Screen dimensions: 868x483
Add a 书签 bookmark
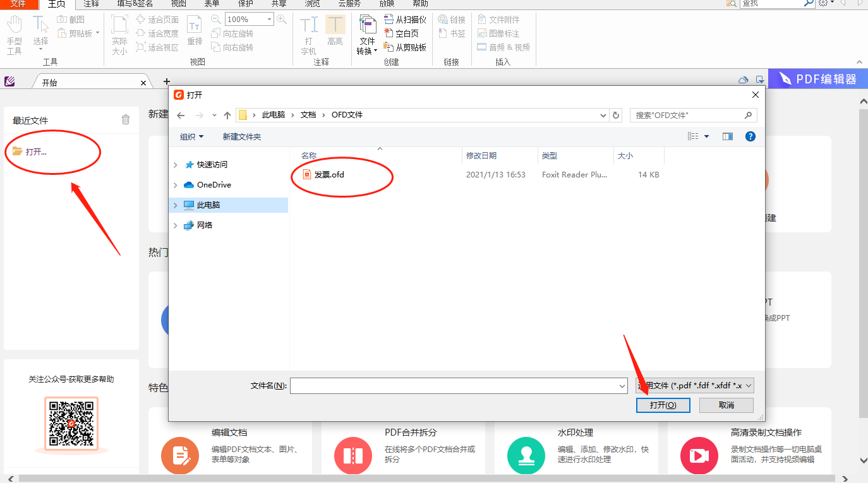click(454, 33)
